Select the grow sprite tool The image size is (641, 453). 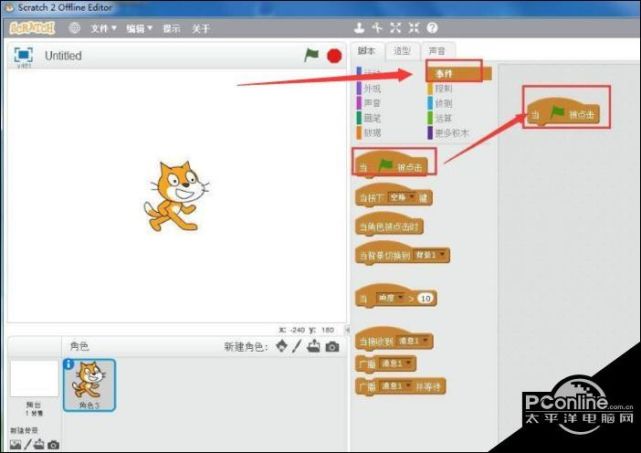tap(395, 28)
